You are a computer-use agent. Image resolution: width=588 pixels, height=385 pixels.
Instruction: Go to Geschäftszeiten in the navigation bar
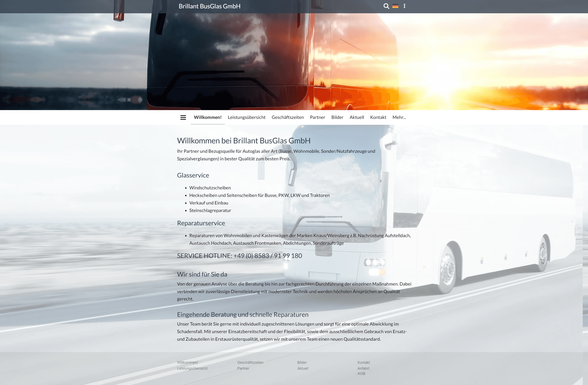pos(288,117)
